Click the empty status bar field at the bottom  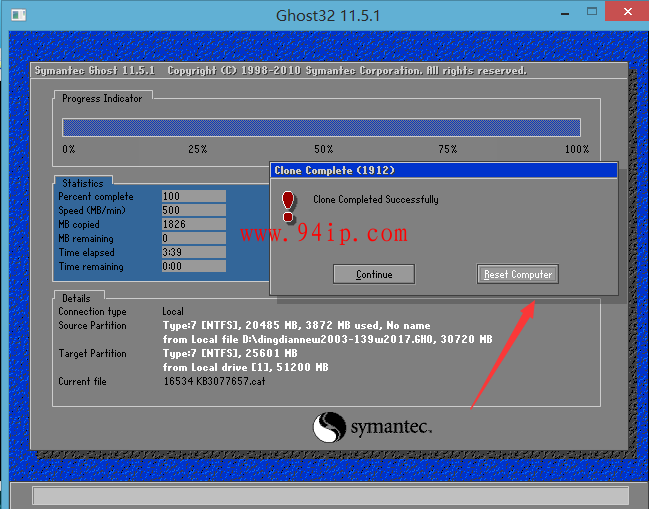coord(330,495)
